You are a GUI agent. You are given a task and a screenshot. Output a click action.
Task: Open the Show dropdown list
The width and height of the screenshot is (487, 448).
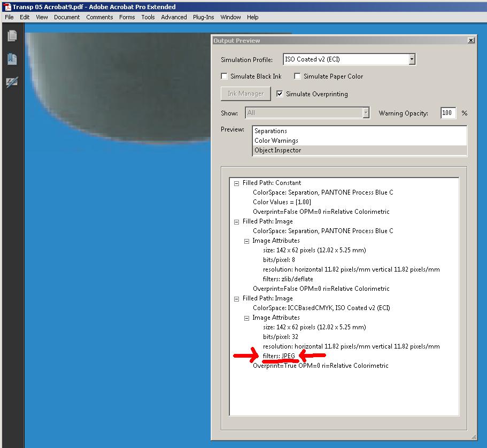366,113
